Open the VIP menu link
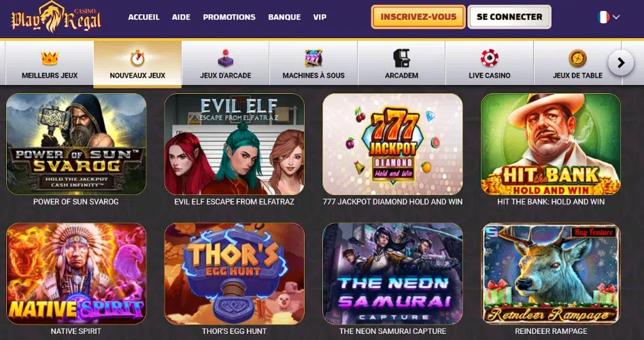 (320, 17)
